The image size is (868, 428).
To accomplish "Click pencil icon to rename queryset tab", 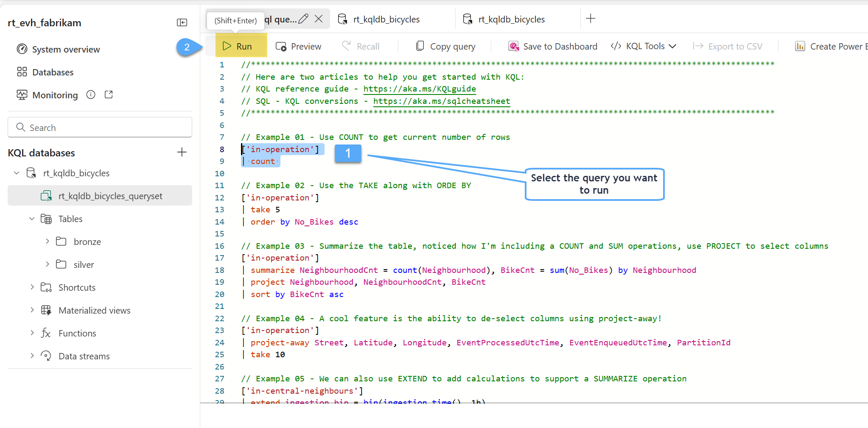I will click(x=303, y=19).
